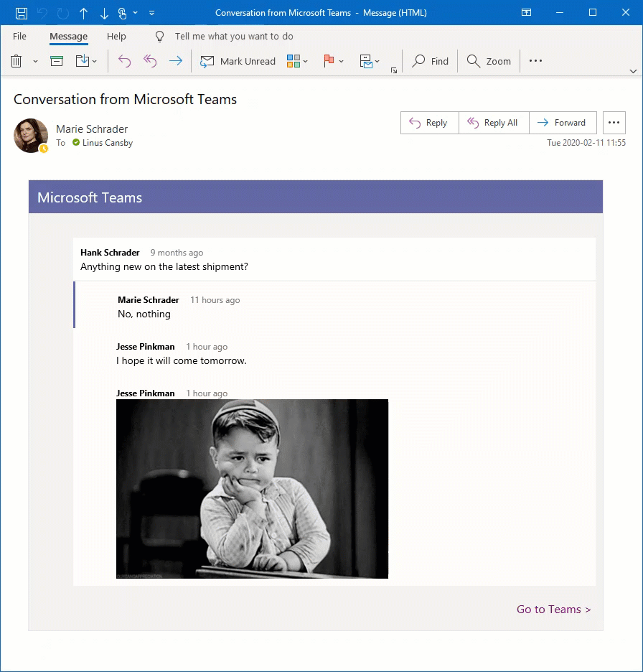
Task: Expand the Delete options dropdown
Action: (x=36, y=61)
